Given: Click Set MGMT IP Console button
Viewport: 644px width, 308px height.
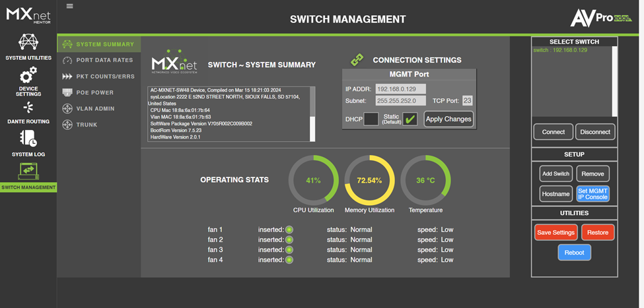Looking at the screenshot, I should point(592,194).
